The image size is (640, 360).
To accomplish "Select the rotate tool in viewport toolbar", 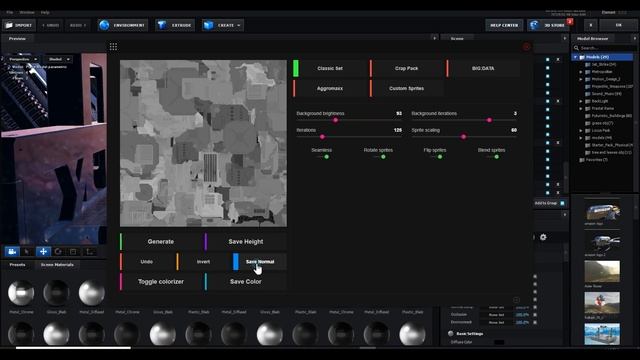I will pos(58,252).
